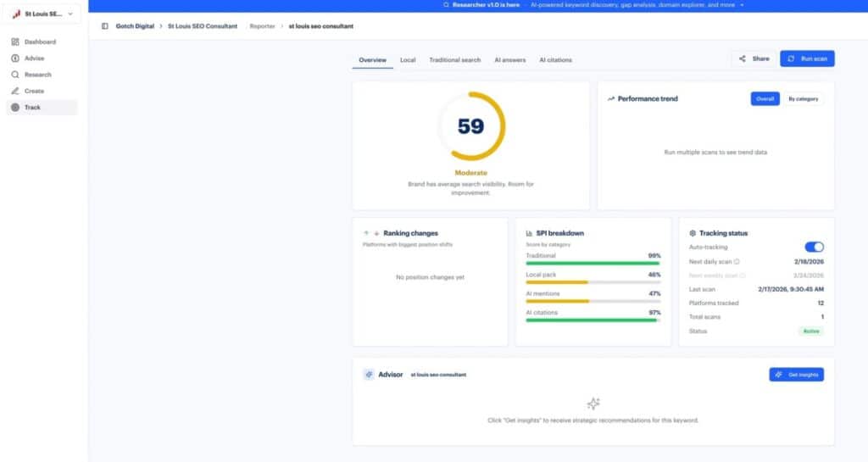Disable the Auto-tracking toggle
This screenshot has height=462, width=868.
tap(814, 247)
